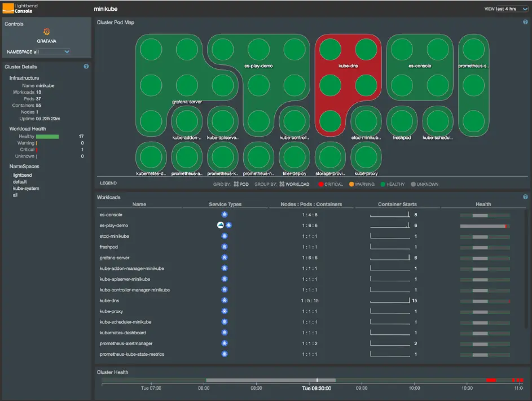Click the Akka service icon beside es-play-demo
The width and height of the screenshot is (532, 401).
(220, 225)
